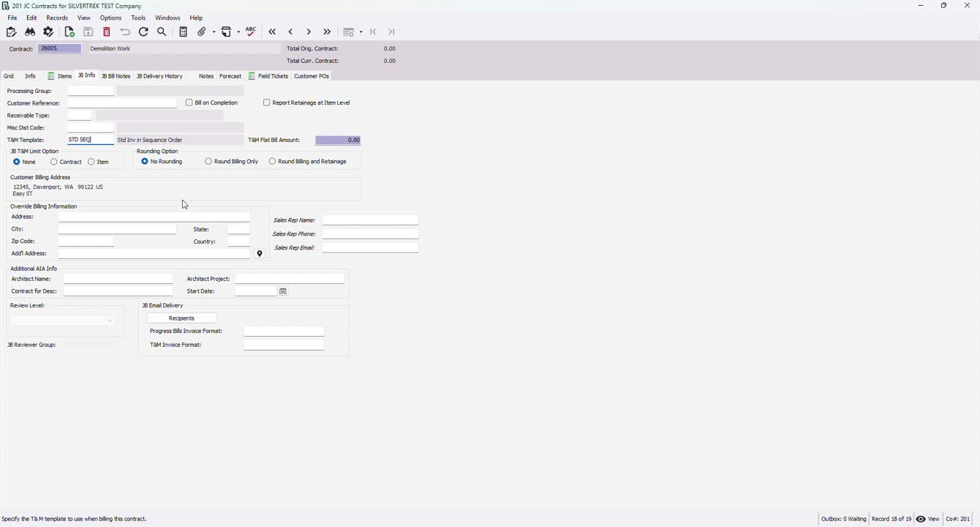Screen dimensions: 980x527
Task: Click the paperclip attachments icon
Action: point(202,32)
